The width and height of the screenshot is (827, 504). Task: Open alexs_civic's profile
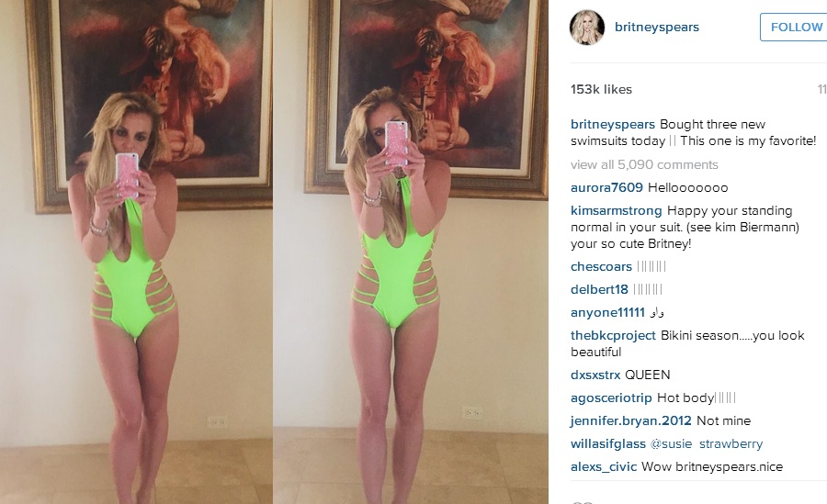pos(604,466)
